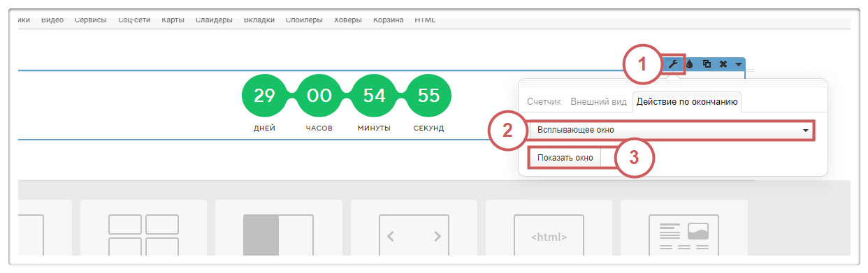Click the ДНЕЙ label under the timer
This screenshot has height=273, width=868.
point(265,129)
